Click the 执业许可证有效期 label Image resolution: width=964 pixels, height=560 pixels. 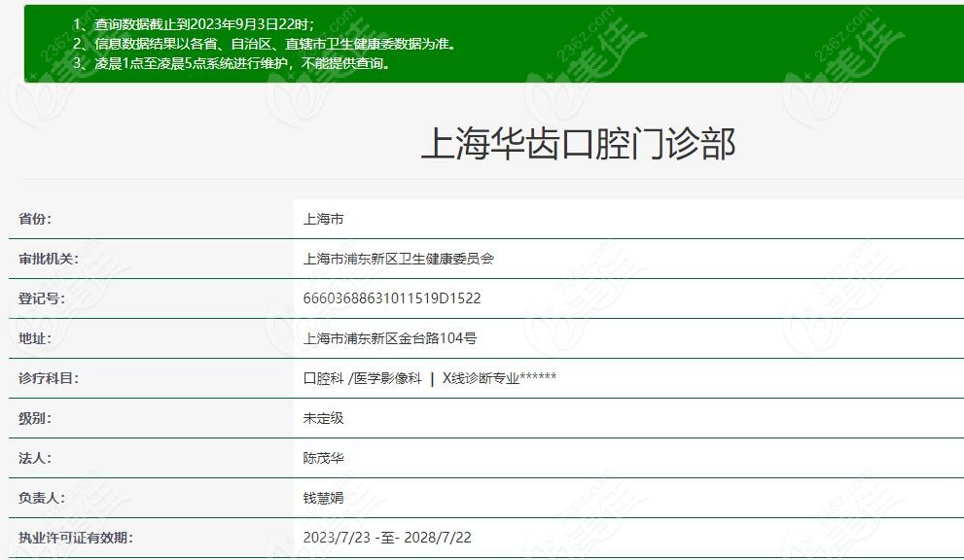pos(76,538)
